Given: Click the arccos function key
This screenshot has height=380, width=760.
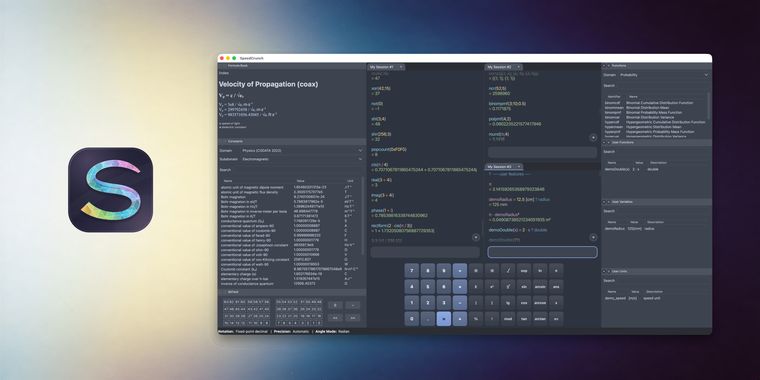Looking at the screenshot, I should coord(540,302).
